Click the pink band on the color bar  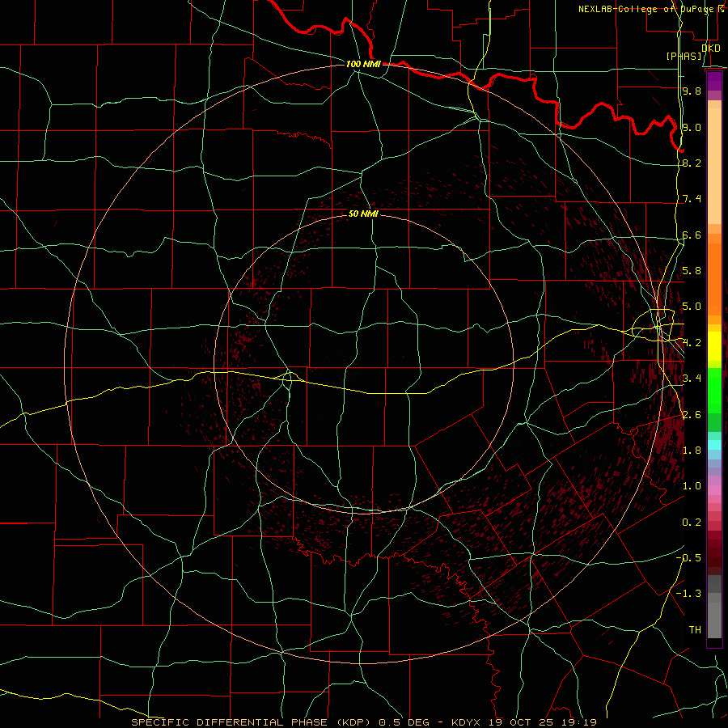click(714, 490)
